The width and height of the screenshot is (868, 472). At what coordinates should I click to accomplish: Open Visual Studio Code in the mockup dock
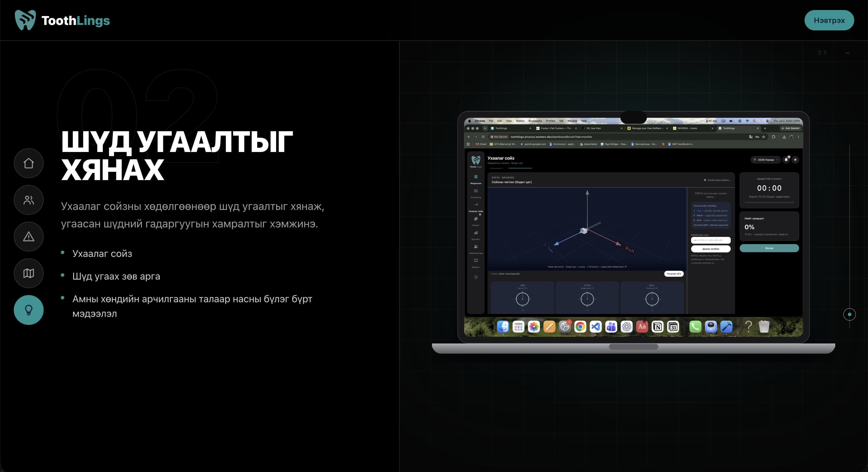[596, 327]
